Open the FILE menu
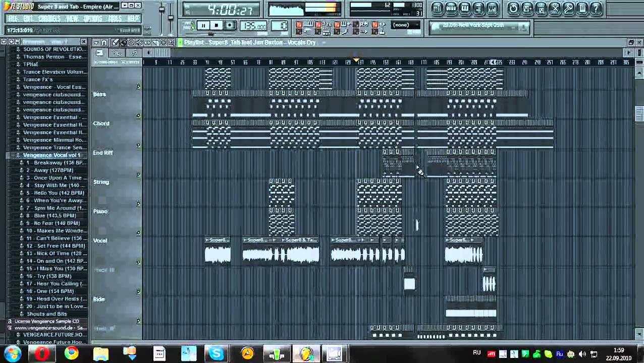 tap(13, 19)
